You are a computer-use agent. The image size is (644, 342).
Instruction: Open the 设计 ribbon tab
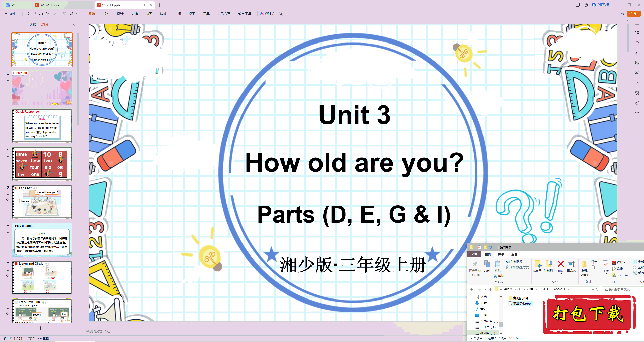(120, 14)
